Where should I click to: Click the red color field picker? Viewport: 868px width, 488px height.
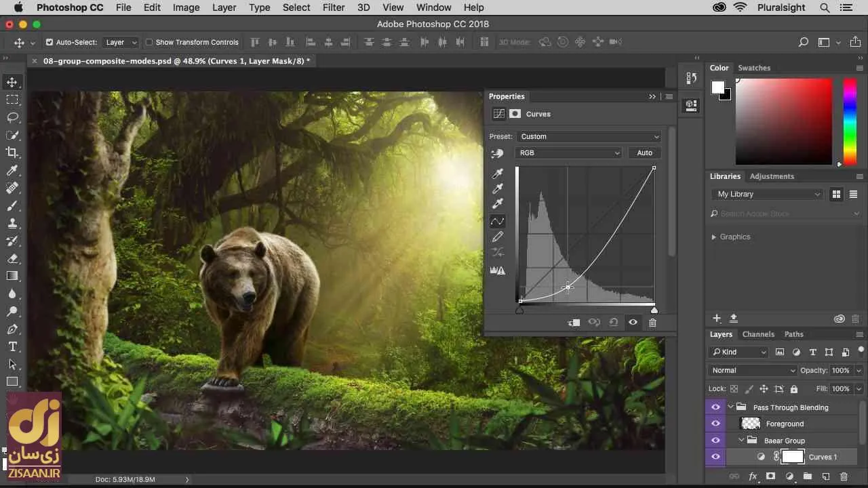(x=784, y=121)
